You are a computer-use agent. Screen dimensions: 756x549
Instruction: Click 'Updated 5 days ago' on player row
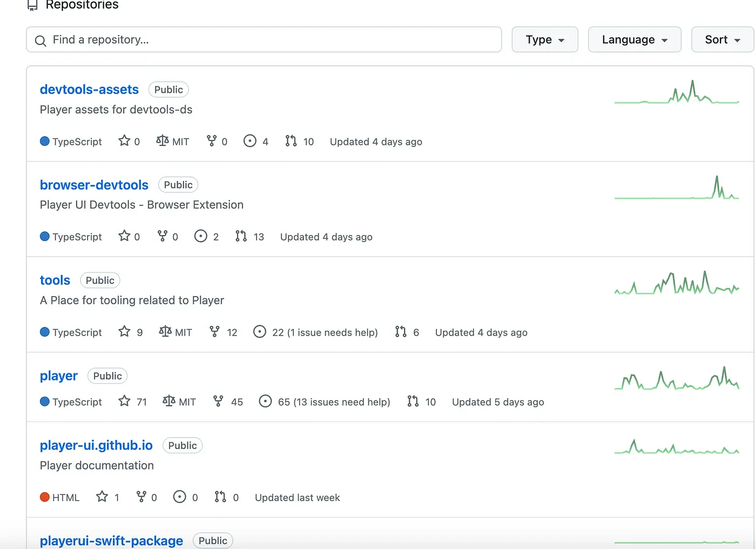coord(498,402)
